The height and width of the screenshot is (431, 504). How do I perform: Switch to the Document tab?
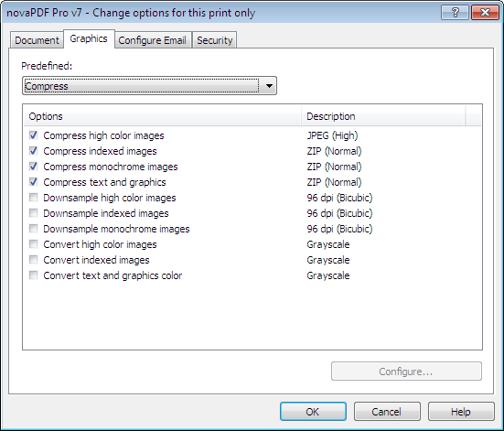click(x=37, y=40)
